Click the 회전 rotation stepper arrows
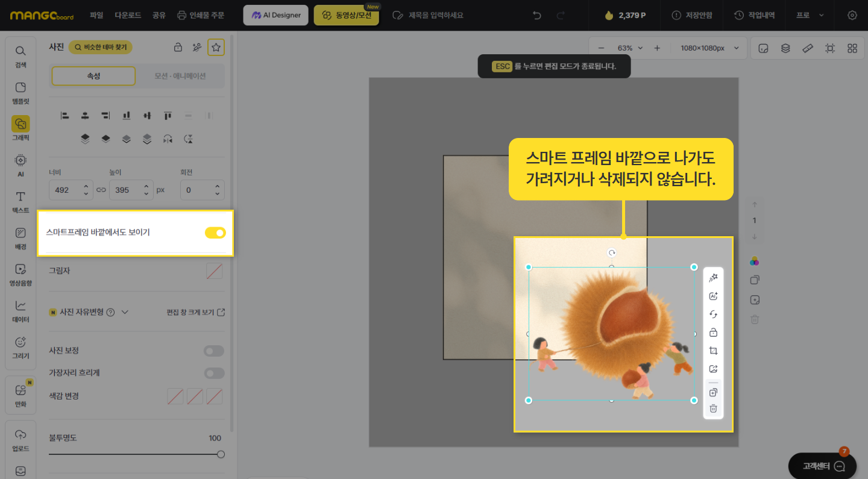Screen dimensions: 868x479 tap(218, 190)
